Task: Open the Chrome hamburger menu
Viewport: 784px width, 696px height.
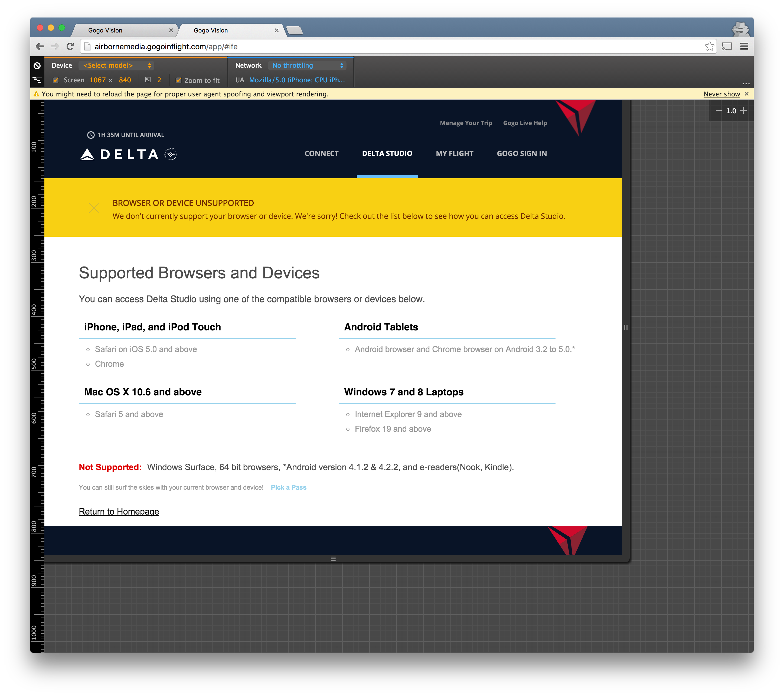Action: [744, 46]
